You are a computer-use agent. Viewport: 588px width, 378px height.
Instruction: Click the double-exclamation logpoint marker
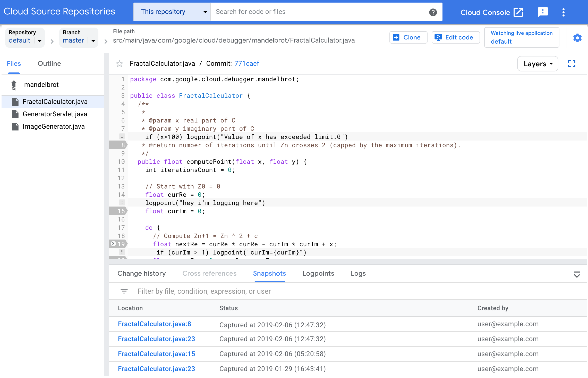[x=122, y=252]
